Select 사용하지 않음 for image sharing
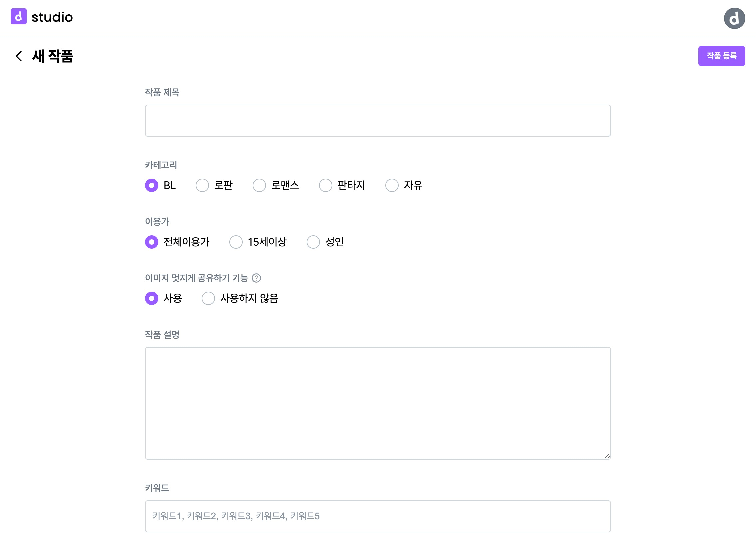 click(208, 298)
